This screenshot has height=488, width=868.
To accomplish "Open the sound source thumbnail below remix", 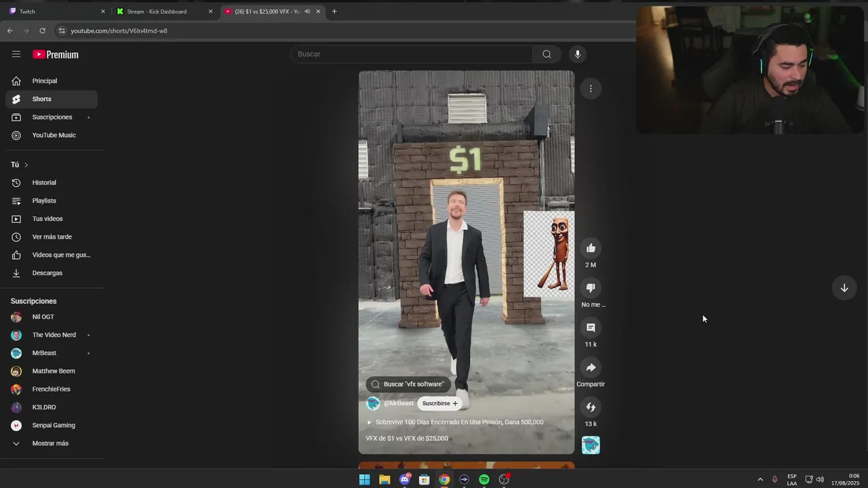I will pos(591,445).
